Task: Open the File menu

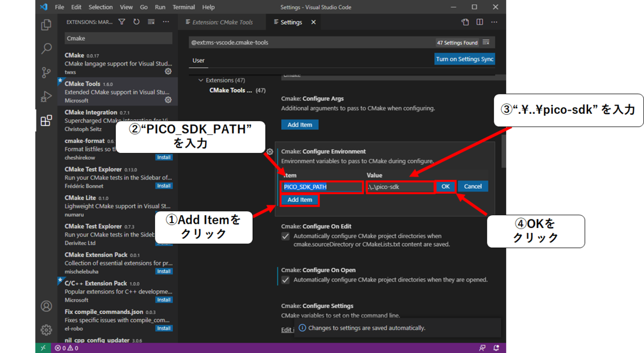Action: pyautogui.click(x=60, y=7)
